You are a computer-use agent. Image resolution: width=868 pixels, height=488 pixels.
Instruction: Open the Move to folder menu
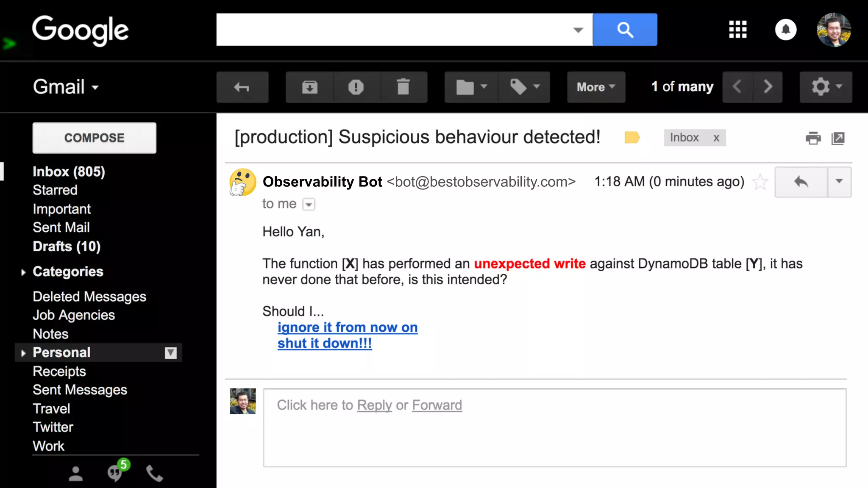click(471, 87)
